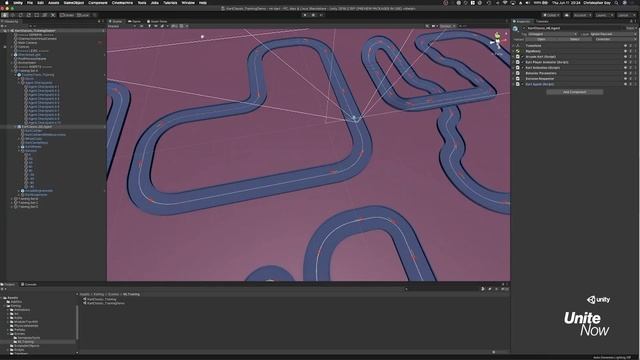Click the Add Component button
The width and height of the screenshot is (640, 360).
[575, 92]
